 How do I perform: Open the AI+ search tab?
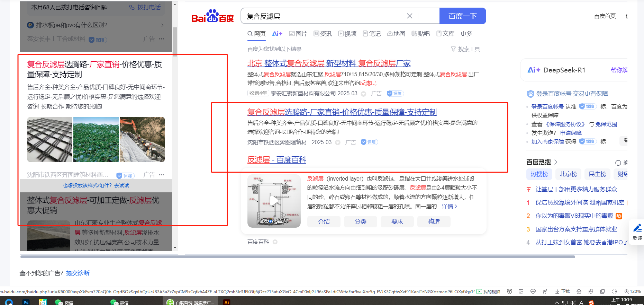(277, 34)
